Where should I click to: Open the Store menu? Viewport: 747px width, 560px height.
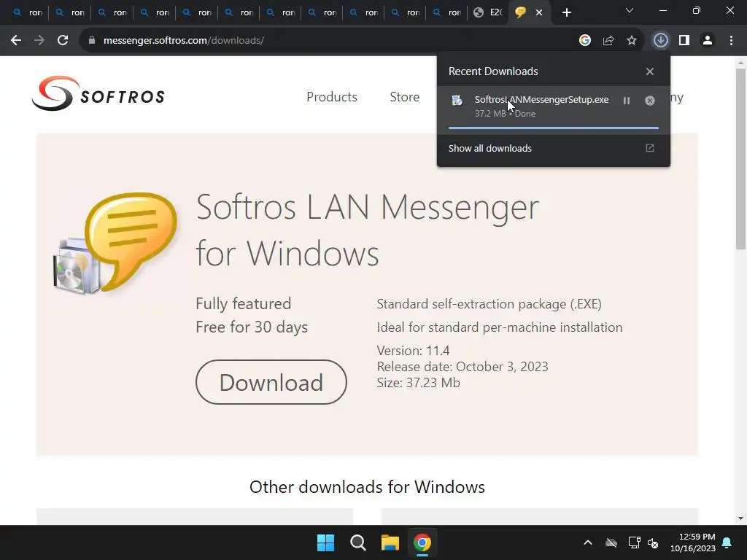click(x=404, y=97)
